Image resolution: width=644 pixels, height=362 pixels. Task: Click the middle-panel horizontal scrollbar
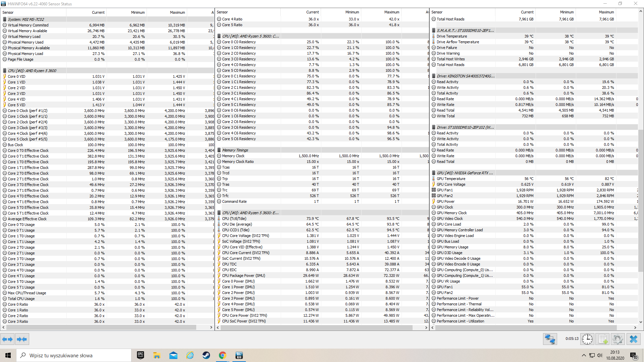point(316,327)
